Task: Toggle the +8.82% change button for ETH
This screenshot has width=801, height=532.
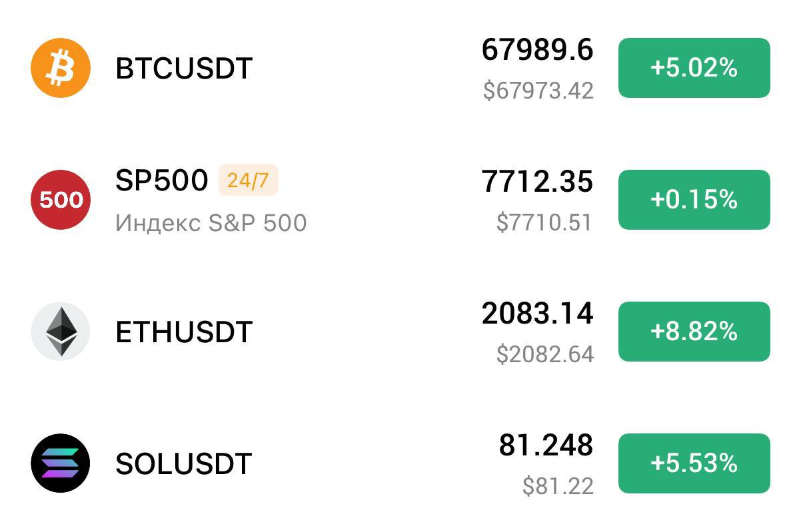Action: (694, 332)
